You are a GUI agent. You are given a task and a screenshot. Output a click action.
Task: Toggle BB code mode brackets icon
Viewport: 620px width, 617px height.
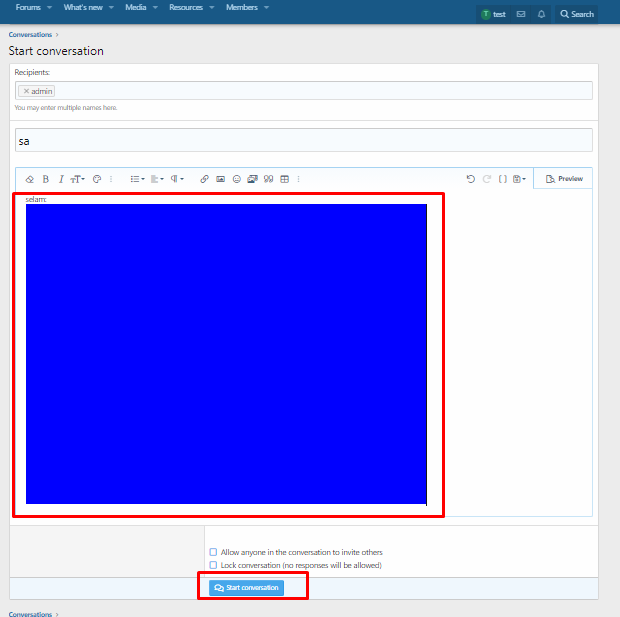pyautogui.click(x=503, y=179)
